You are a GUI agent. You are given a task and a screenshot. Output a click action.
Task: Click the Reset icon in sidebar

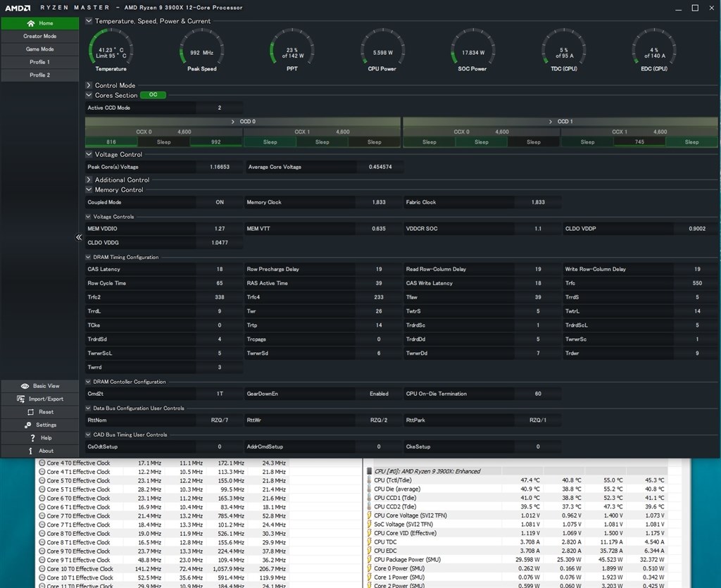tap(30, 412)
